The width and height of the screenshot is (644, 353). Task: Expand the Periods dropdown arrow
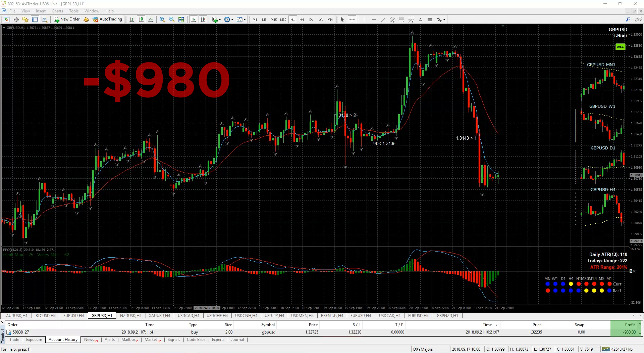[x=232, y=19]
